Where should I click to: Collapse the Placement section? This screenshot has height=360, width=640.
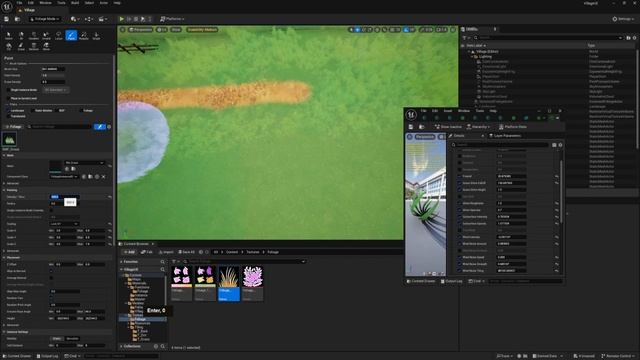coord(4,258)
